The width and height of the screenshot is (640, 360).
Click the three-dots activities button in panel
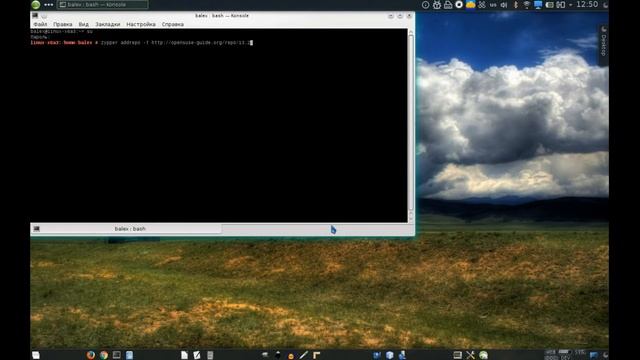(x=49, y=5)
